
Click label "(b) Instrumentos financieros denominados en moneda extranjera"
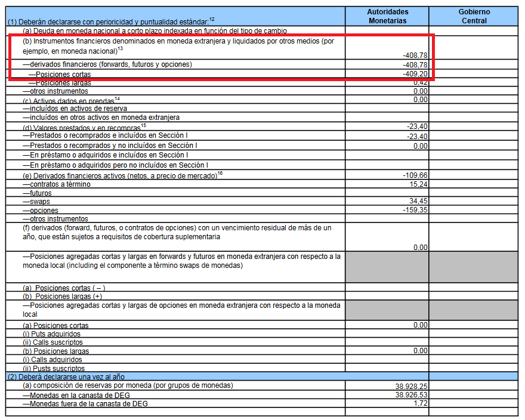pyautogui.click(x=178, y=46)
